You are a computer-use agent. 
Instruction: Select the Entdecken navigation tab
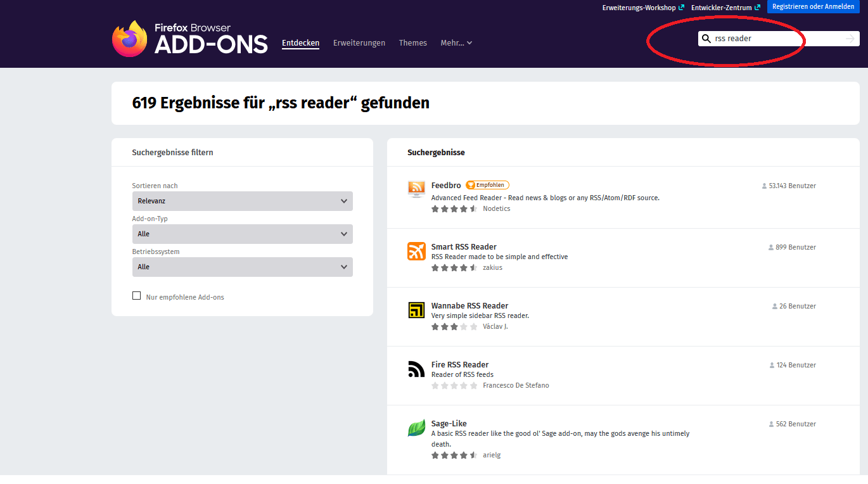[300, 43]
